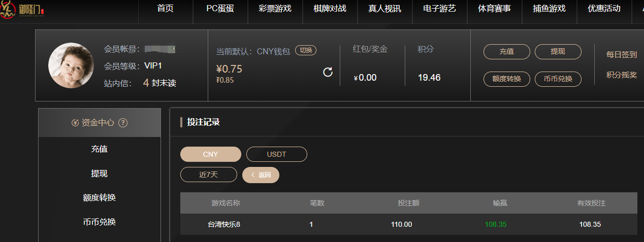This screenshot has height=242, width=644.
Task: Open the 台湾快乐8 record row
Action: (408, 224)
